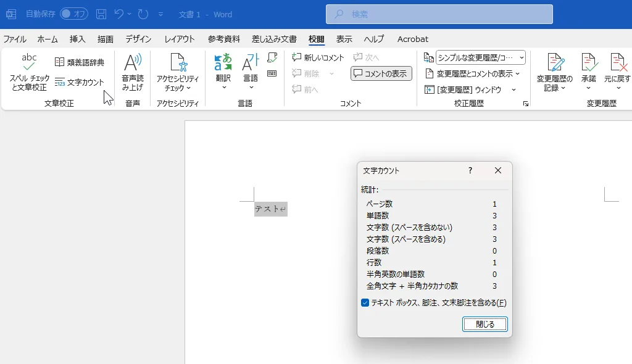
Task: Expand the Delete comment dropdown arrow
Action: pos(331,73)
